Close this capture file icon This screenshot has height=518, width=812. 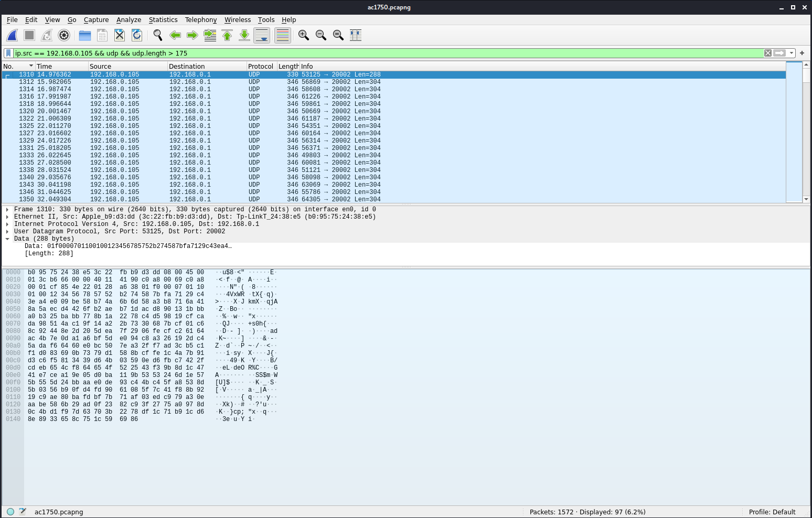120,35
